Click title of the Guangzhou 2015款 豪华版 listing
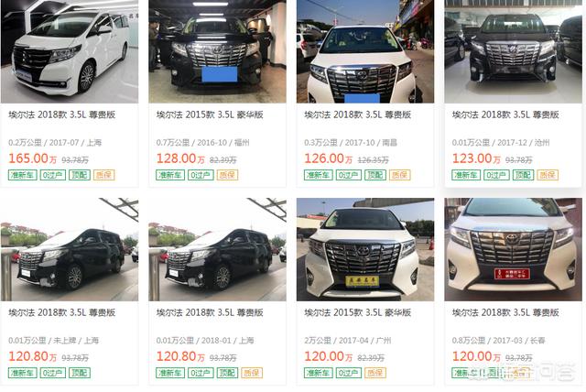The image size is (586, 392). (358, 313)
